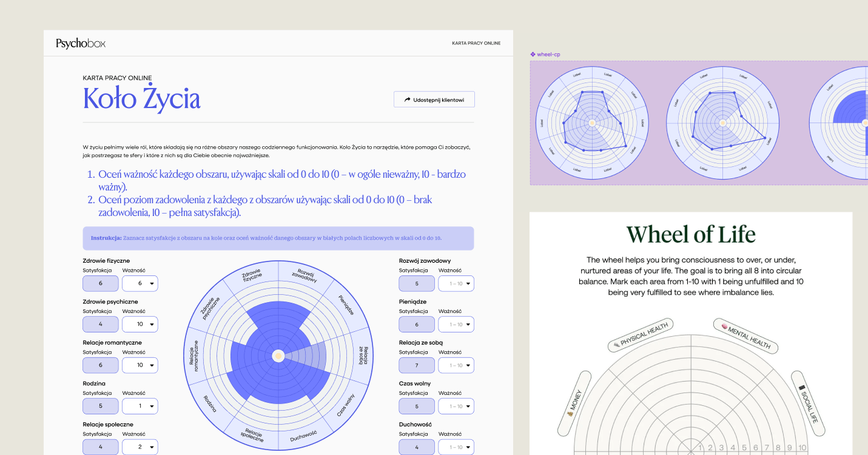The image size is (868, 455).
Task: Click the Koło Życia page title
Action: (142, 99)
